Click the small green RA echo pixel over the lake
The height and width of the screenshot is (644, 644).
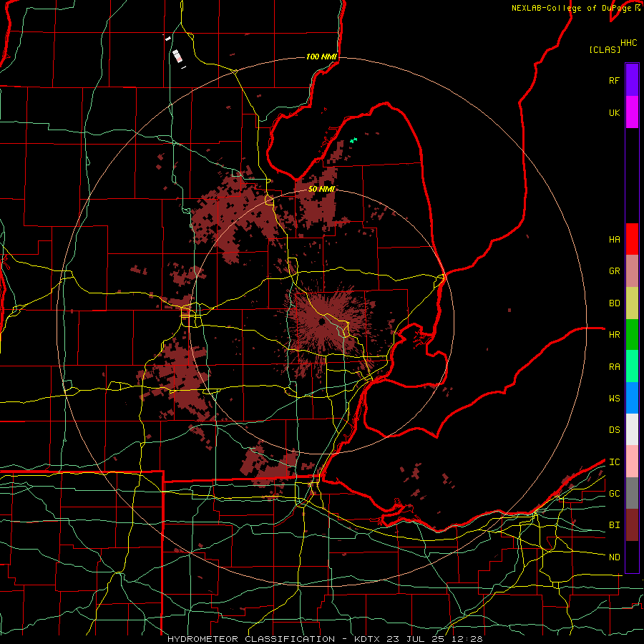(x=353, y=140)
